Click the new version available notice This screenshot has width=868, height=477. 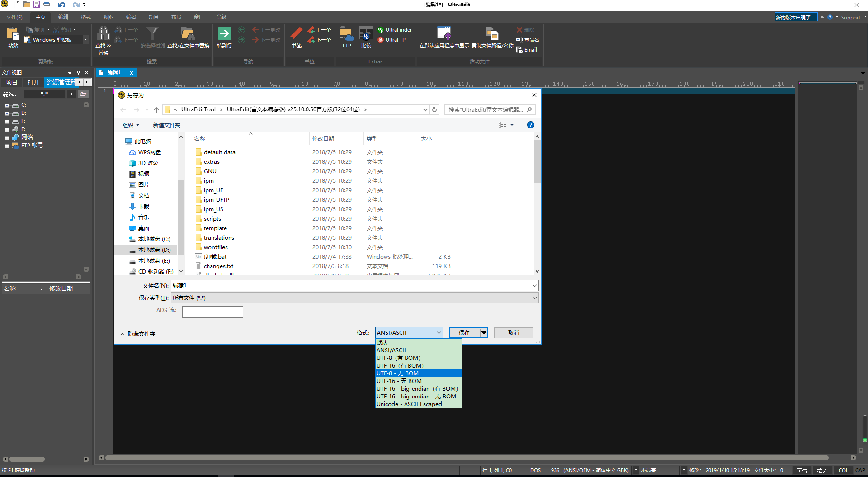point(796,17)
